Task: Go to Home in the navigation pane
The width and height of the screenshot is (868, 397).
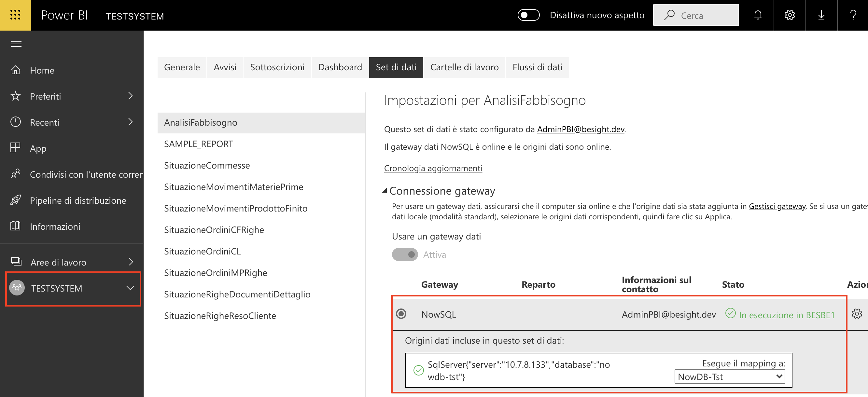Action: 42,70
